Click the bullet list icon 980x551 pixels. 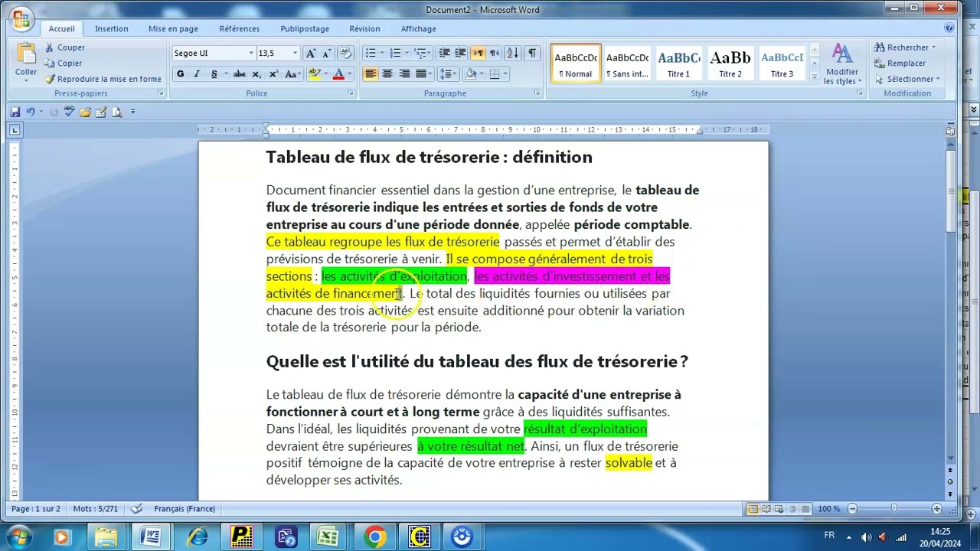click(371, 53)
